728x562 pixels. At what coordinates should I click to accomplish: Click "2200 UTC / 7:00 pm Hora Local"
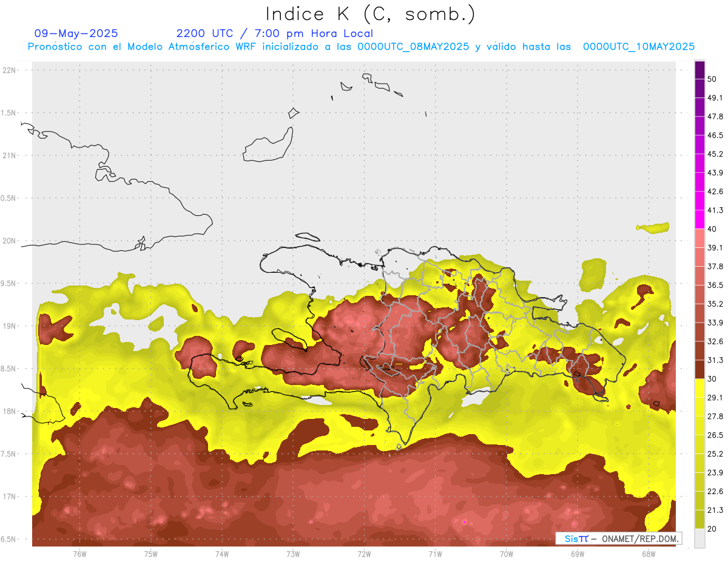click(x=275, y=34)
